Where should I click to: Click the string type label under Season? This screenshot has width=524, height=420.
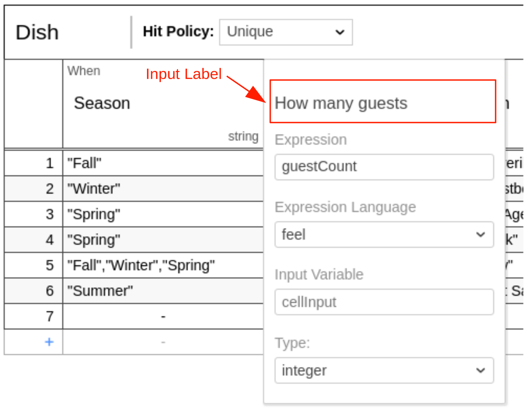click(244, 136)
